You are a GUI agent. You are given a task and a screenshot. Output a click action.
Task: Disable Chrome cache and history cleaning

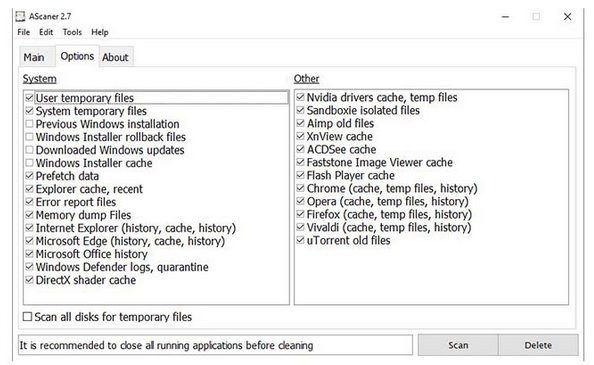pos(300,188)
